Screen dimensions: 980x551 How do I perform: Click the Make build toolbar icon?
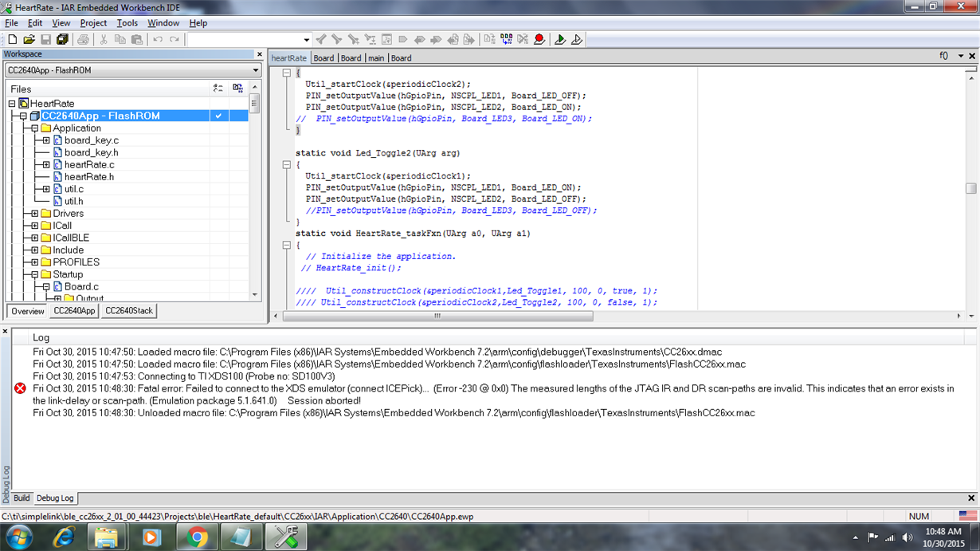pos(506,39)
